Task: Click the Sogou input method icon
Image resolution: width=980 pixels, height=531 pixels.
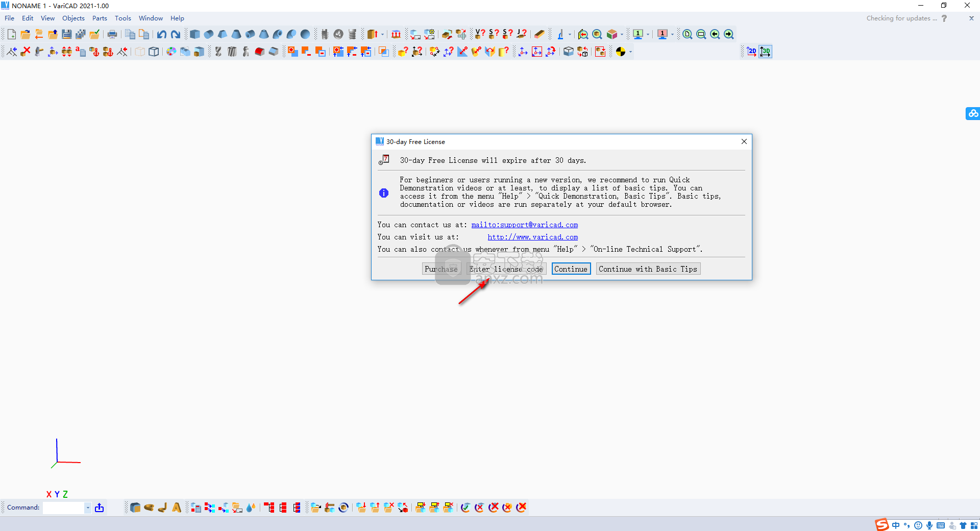Action: point(882,525)
